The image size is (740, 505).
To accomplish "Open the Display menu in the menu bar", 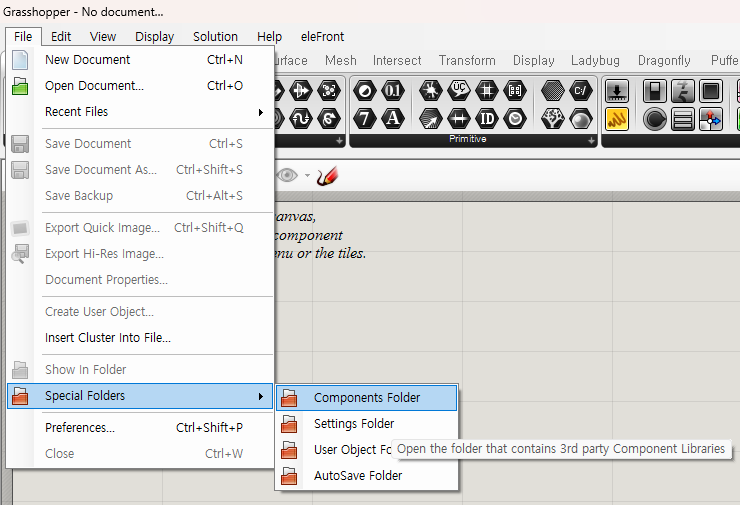I will pyautogui.click(x=154, y=36).
